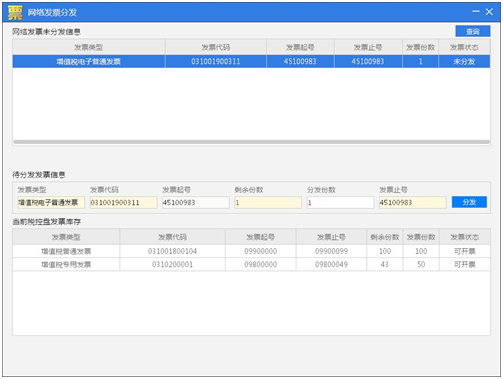Click 发票止号 header in top table
Screen dimensions: 503x379
(x=368, y=47)
